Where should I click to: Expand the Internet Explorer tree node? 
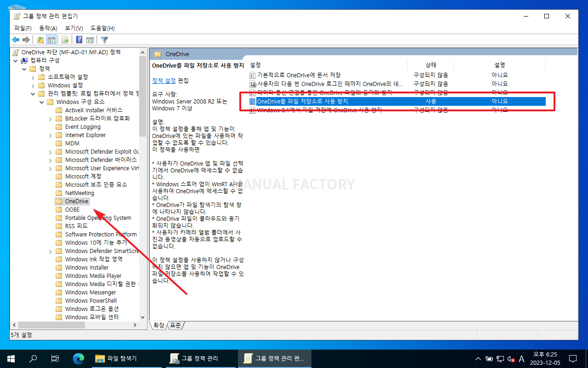tap(50, 135)
